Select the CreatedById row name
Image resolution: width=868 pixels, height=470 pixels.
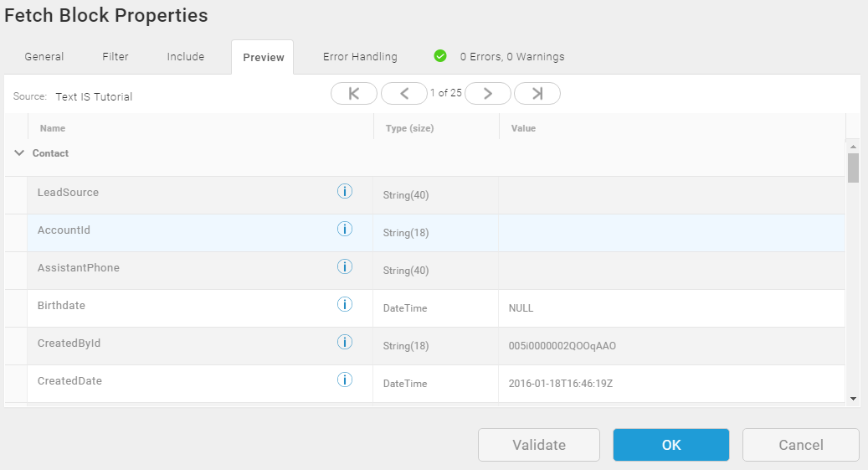(x=69, y=343)
